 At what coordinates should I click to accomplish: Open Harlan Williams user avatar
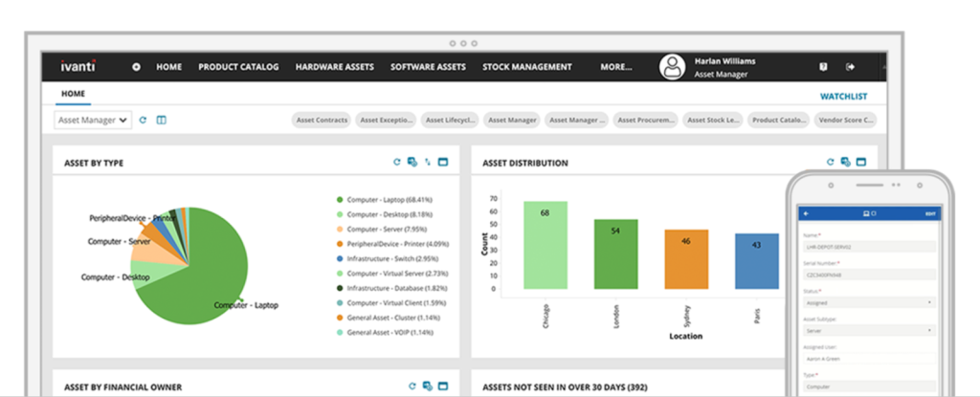pyautogui.click(x=673, y=67)
